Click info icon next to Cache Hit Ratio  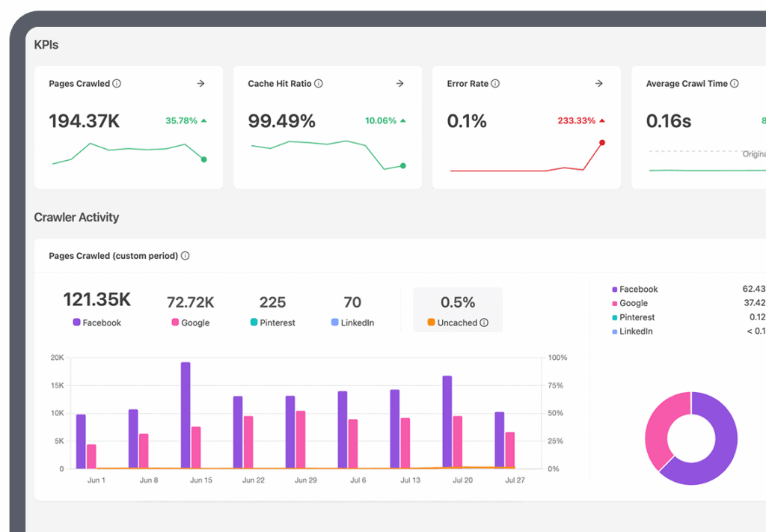point(319,84)
